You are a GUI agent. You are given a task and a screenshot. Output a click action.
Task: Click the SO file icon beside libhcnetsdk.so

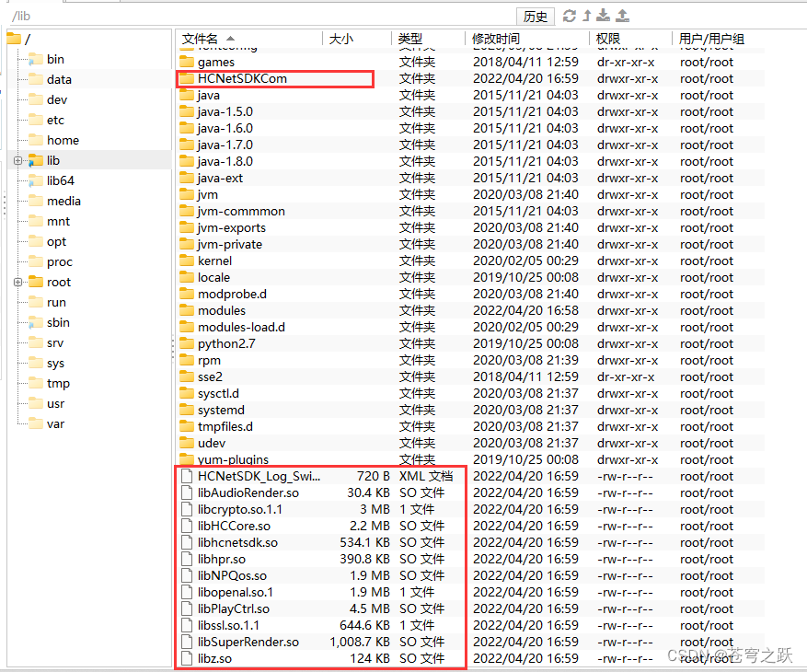click(x=185, y=542)
